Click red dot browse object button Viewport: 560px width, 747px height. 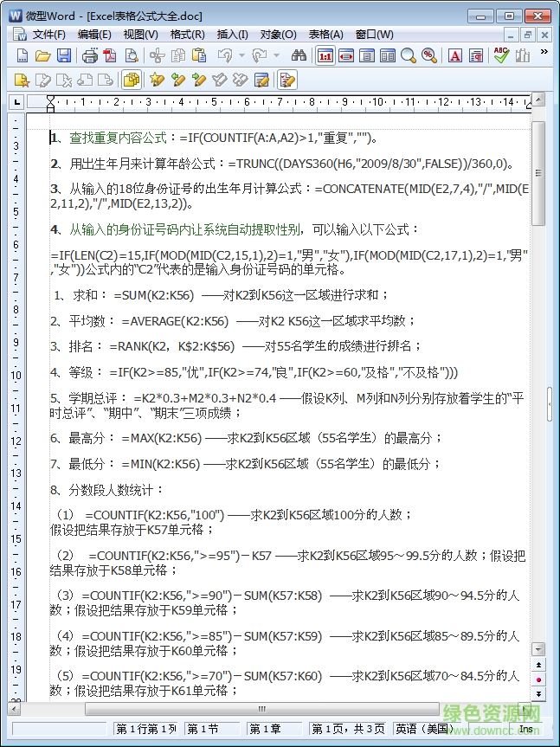(538, 679)
